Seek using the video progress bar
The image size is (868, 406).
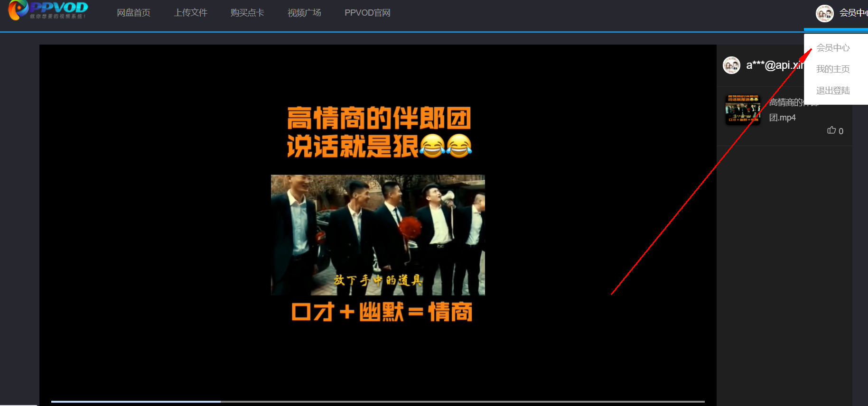click(378, 402)
